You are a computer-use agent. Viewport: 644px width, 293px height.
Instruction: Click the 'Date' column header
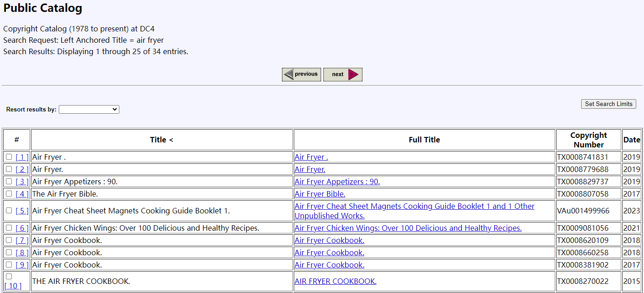[x=632, y=140]
